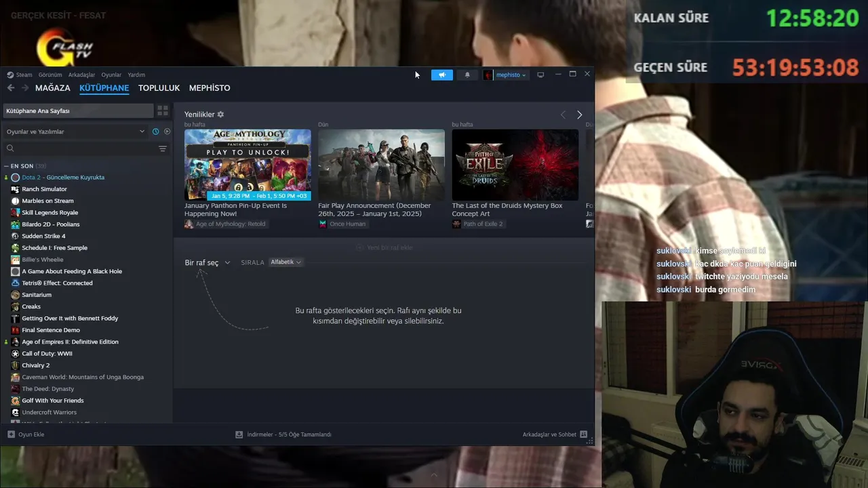
Task: Click Skill Legends Royale game icon
Action: (16, 213)
